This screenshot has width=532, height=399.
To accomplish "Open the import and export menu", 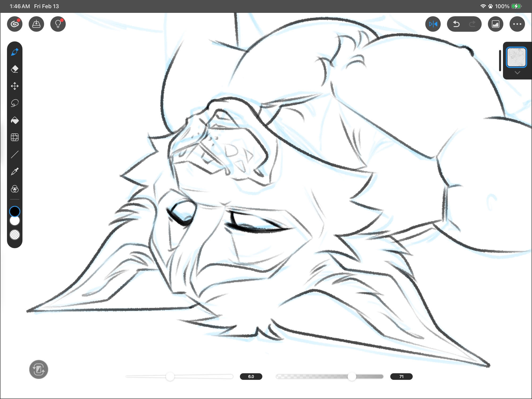I will point(36,24).
